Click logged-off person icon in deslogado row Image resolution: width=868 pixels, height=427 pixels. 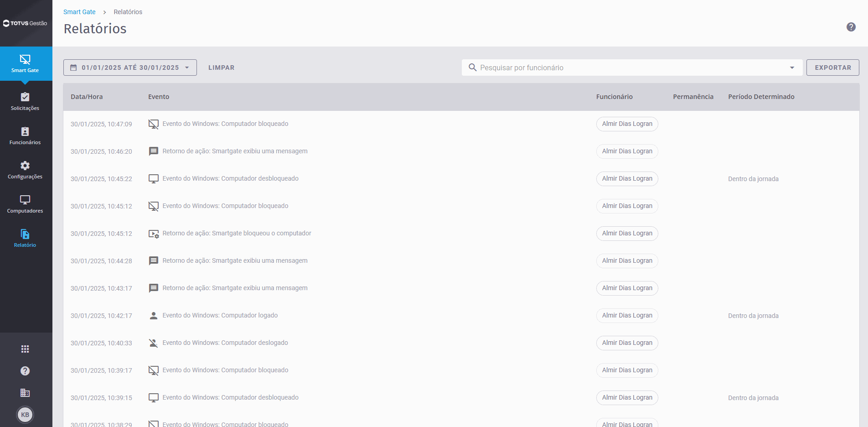coord(154,343)
